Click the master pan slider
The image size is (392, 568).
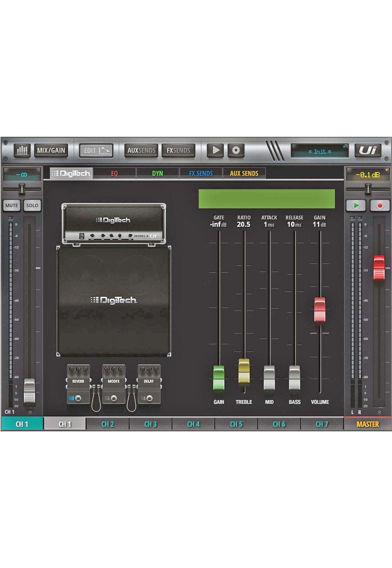(368, 189)
